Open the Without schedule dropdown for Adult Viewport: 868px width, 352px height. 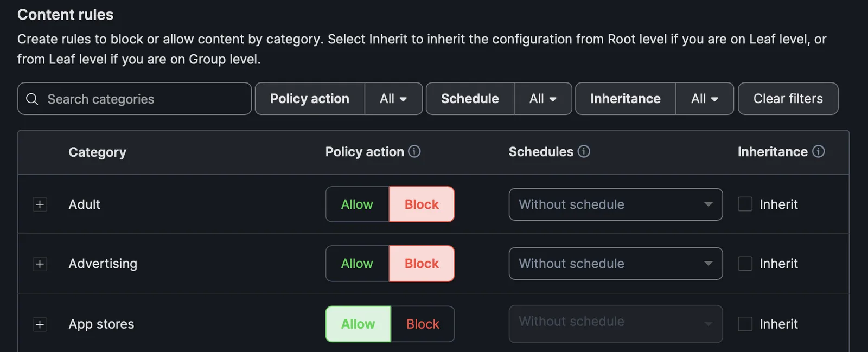(615, 204)
